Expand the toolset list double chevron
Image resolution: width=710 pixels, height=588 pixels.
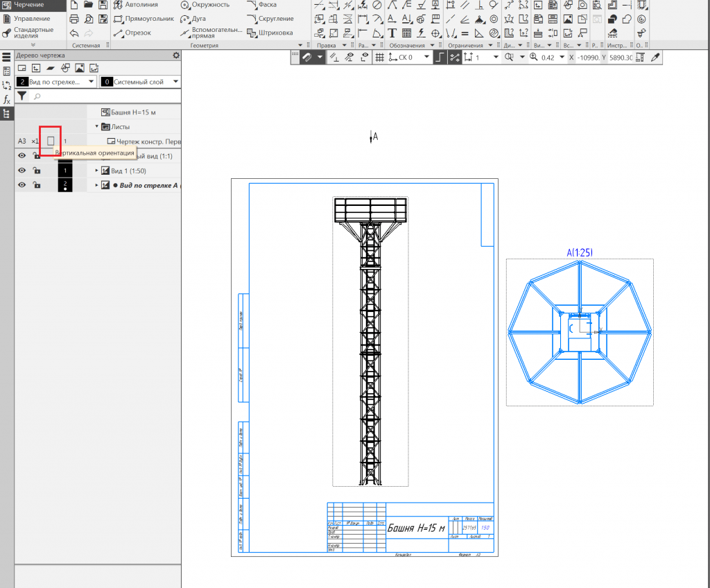(33, 45)
